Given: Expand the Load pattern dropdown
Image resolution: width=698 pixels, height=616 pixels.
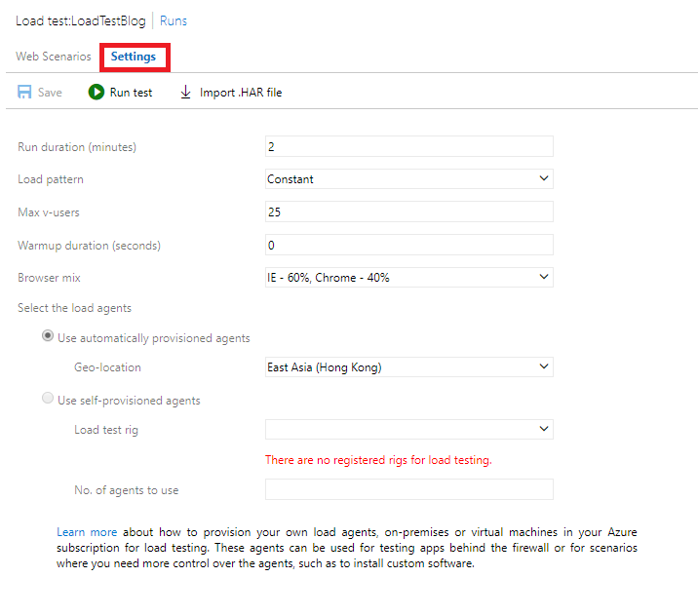Looking at the screenshot, I should click(x=409, y=179).
